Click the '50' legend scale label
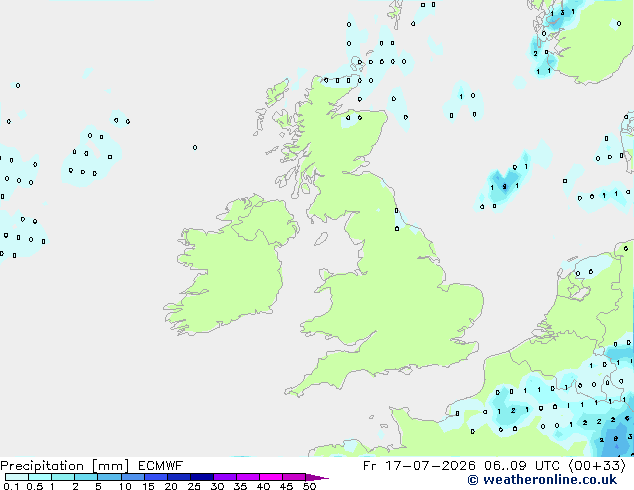 click(x=309, y=486)
